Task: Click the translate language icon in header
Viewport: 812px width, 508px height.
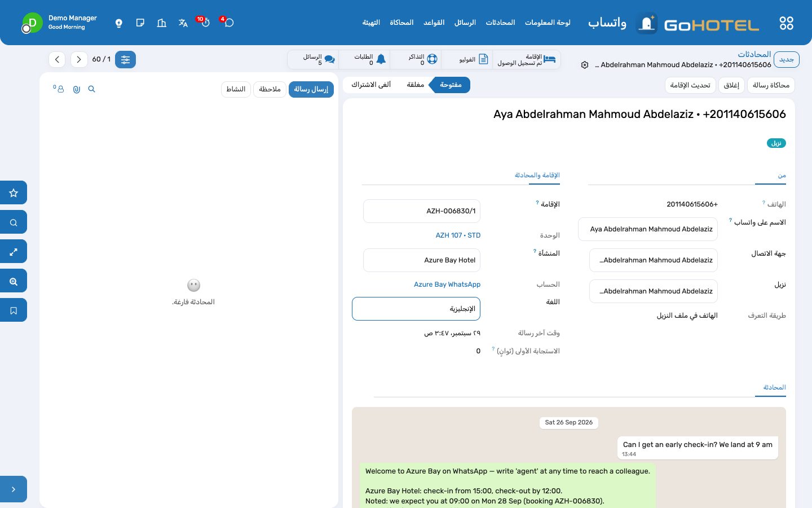Action: point(183,23)
